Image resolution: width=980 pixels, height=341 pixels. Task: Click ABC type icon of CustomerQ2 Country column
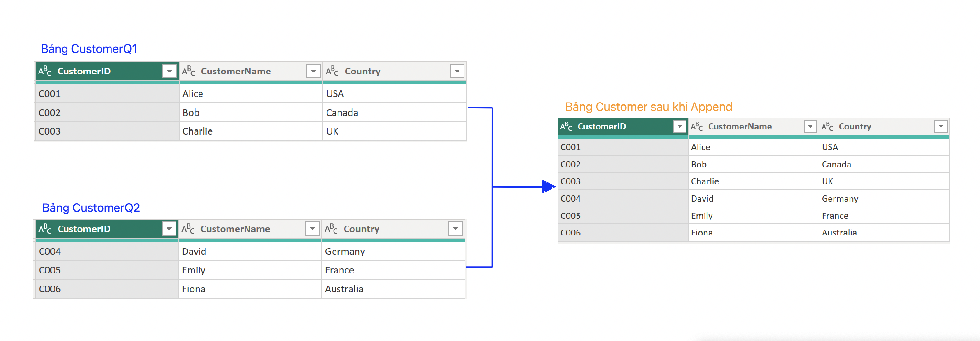click(x=331, y=229)
